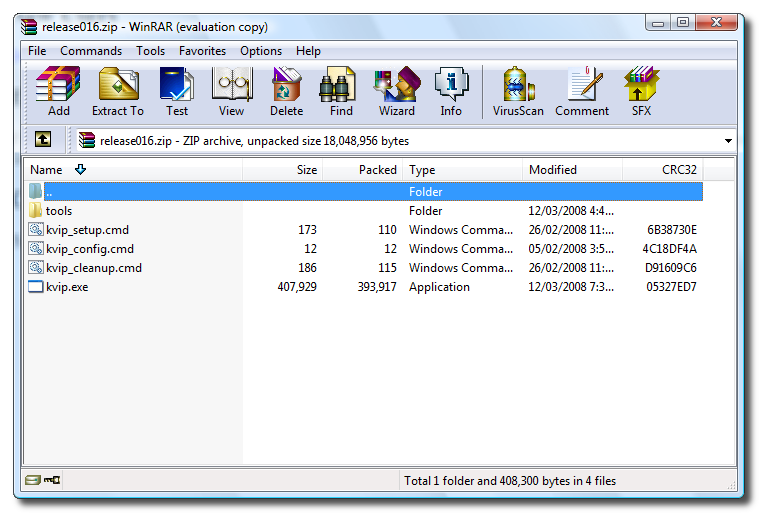Click the address bar archive path text
The height and width of the screenshot is (513, 759).
[x=254, y=141]
